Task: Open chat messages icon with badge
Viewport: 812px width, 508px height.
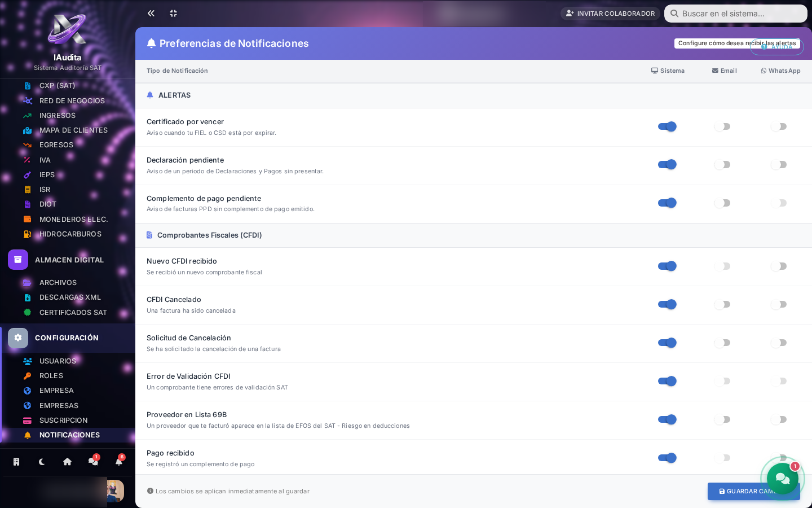Action: (93, 461)
